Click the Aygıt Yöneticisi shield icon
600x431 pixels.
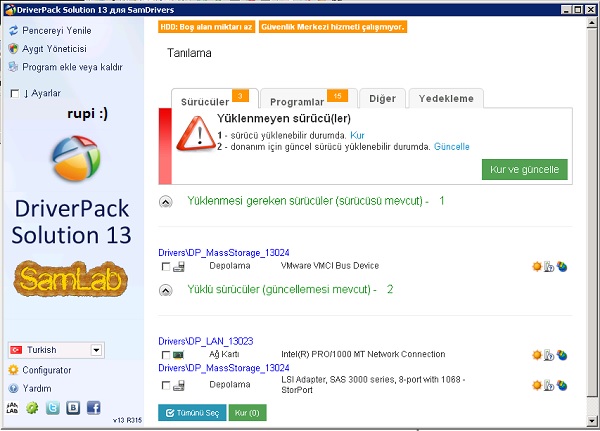(x=13, y=49)
